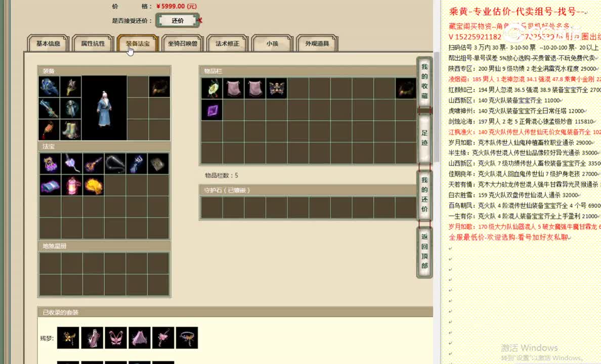
Task: Click the blue-robed character portrait
Action: click(104, 108)
